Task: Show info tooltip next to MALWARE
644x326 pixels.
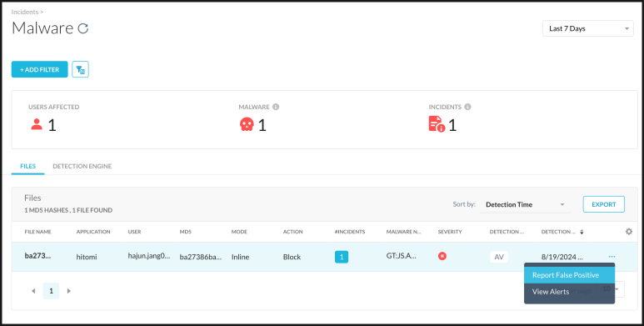Action: click(x=276, y=107)
